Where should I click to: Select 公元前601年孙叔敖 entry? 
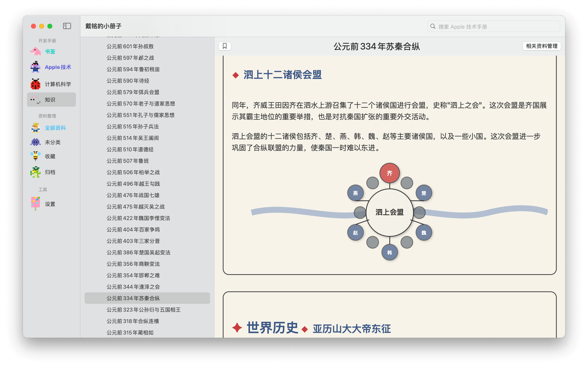pyautogui.click(x=147, y=46)
